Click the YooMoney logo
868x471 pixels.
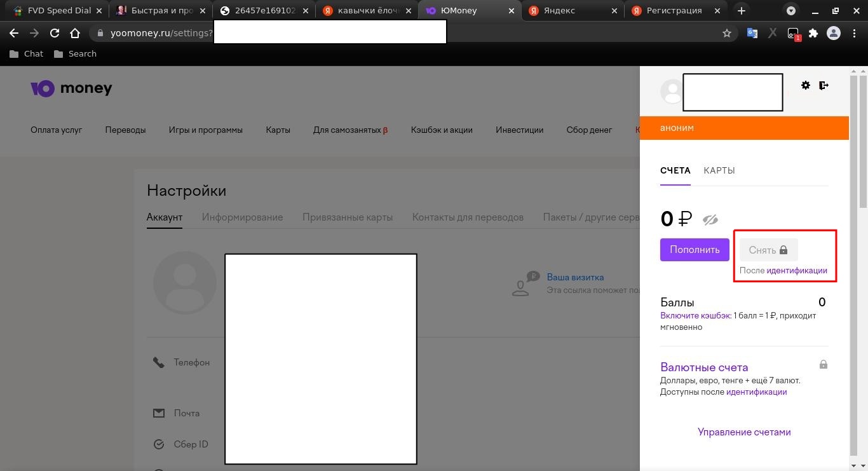71,88
